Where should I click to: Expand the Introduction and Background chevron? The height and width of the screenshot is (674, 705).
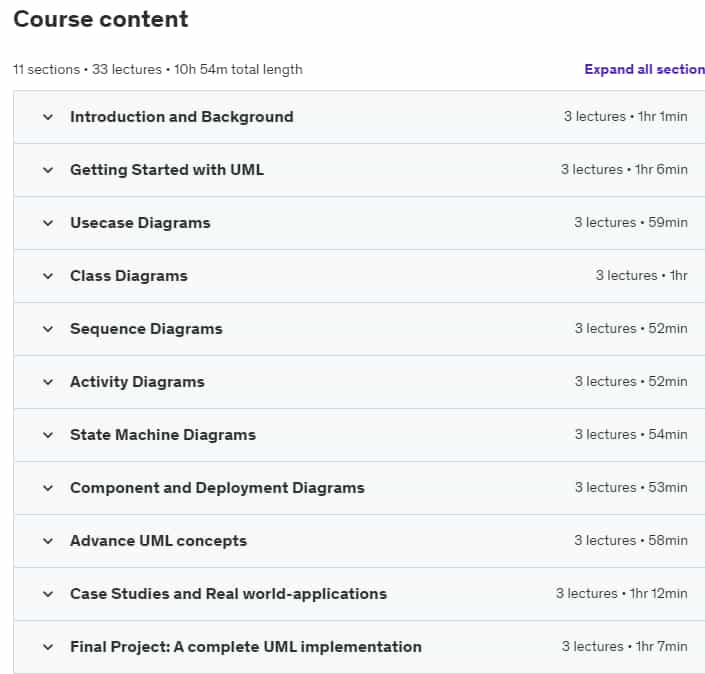pyautogui.click(x=48, y=117)
